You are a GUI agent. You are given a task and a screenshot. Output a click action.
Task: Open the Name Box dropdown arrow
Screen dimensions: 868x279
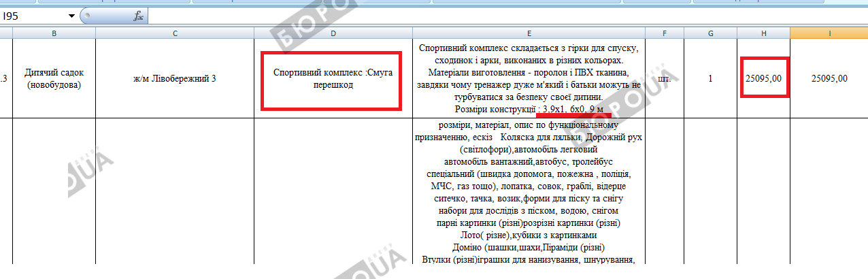71,16
